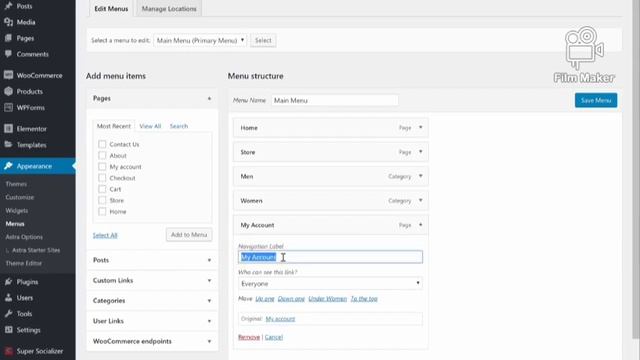Click the Appearance brush icon
This screenshot has height=360, width=640.
(8, 166)
